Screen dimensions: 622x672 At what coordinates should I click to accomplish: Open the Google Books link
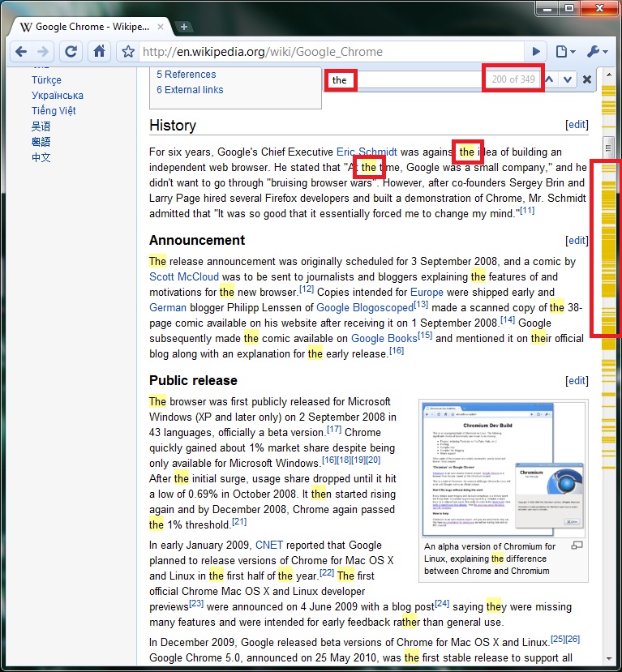(x=384, y=339)
